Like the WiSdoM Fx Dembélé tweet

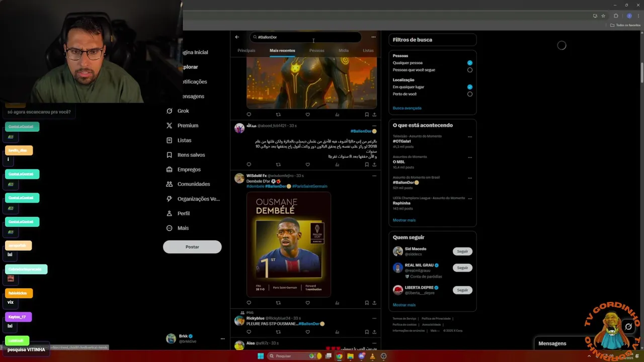tap(307, 303)
